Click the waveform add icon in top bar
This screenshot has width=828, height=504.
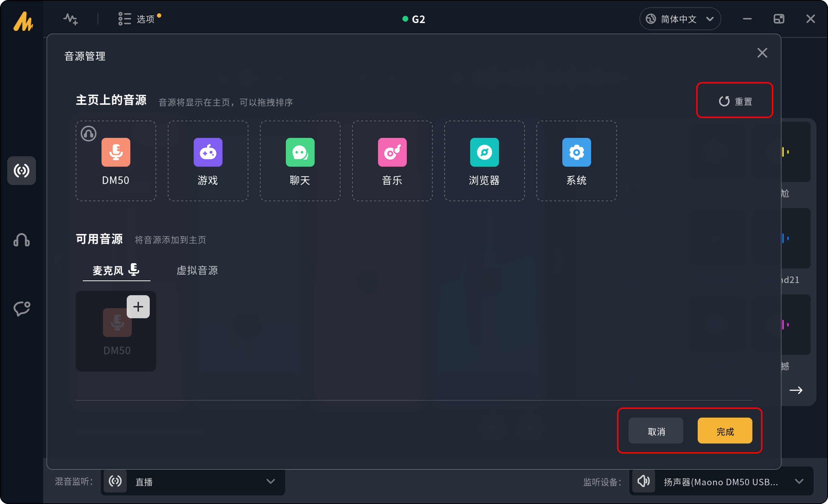pos(71,19)
